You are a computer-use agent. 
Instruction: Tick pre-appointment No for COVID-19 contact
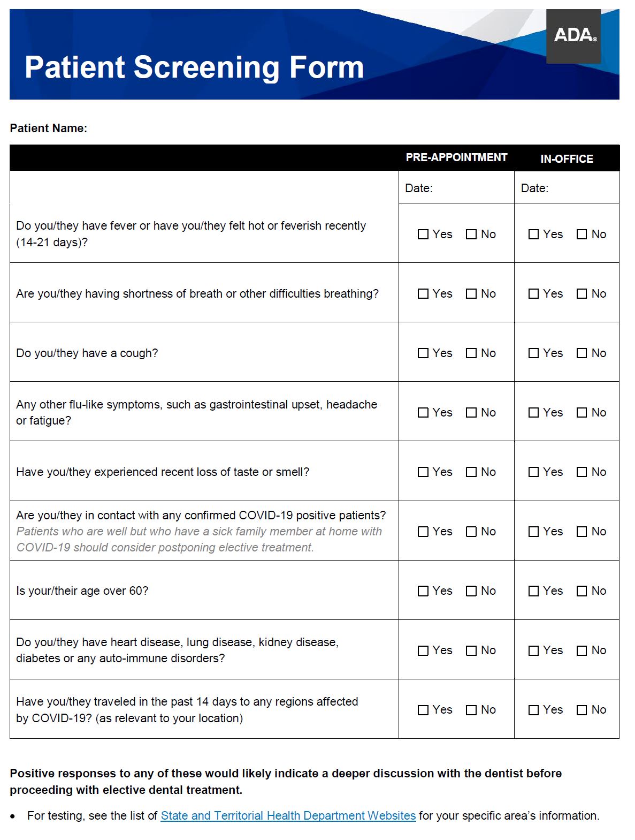[x=471, y=532]
